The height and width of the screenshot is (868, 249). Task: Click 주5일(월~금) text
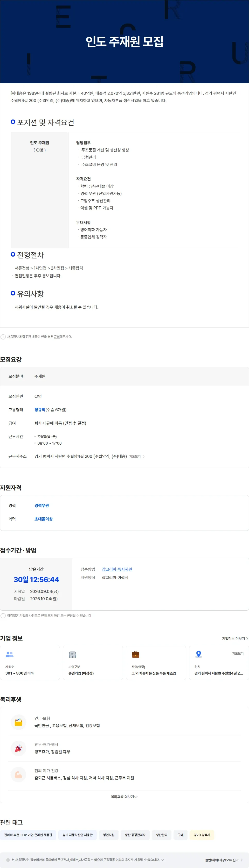47,437
